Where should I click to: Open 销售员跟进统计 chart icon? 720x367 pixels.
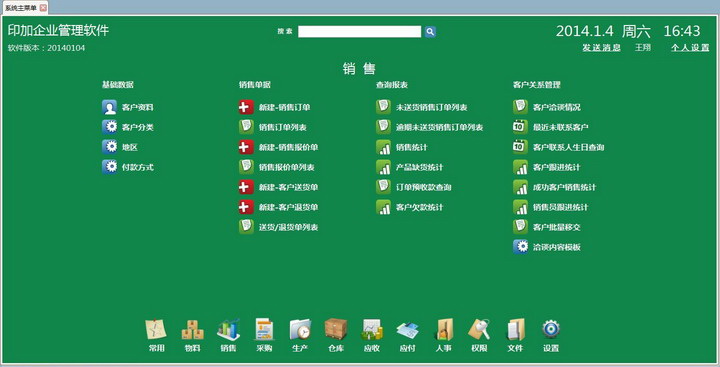(520, 207)
